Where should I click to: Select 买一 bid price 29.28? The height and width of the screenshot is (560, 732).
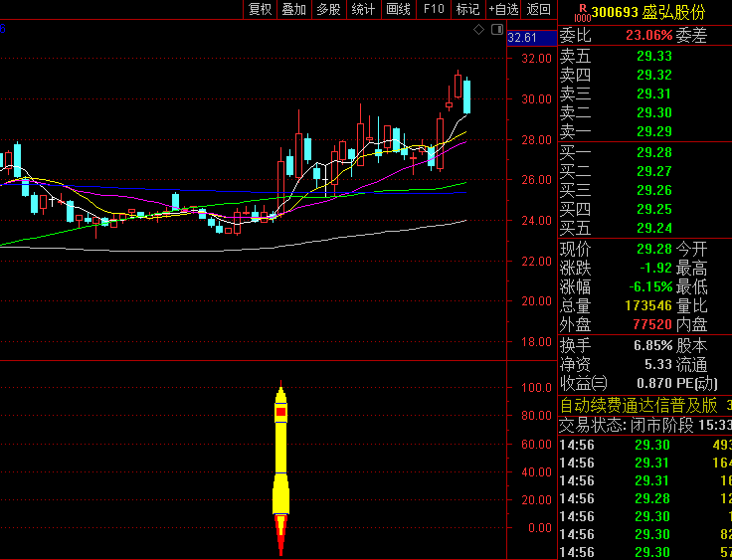[x=654, y=152]
